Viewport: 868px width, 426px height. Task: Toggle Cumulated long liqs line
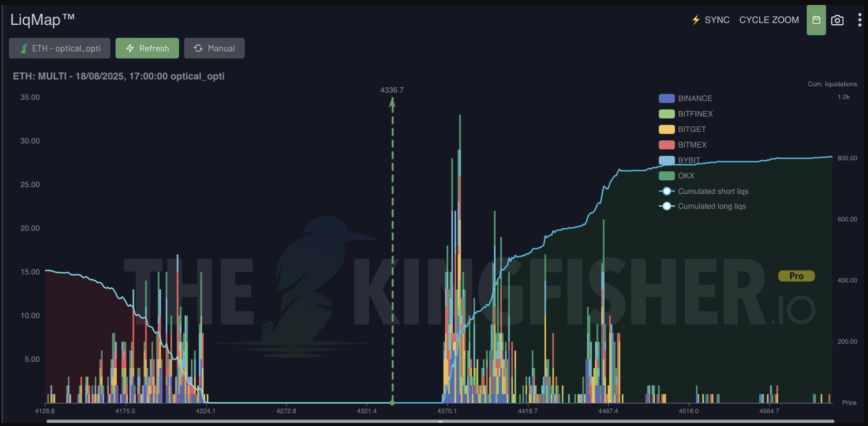pos(711,206)
